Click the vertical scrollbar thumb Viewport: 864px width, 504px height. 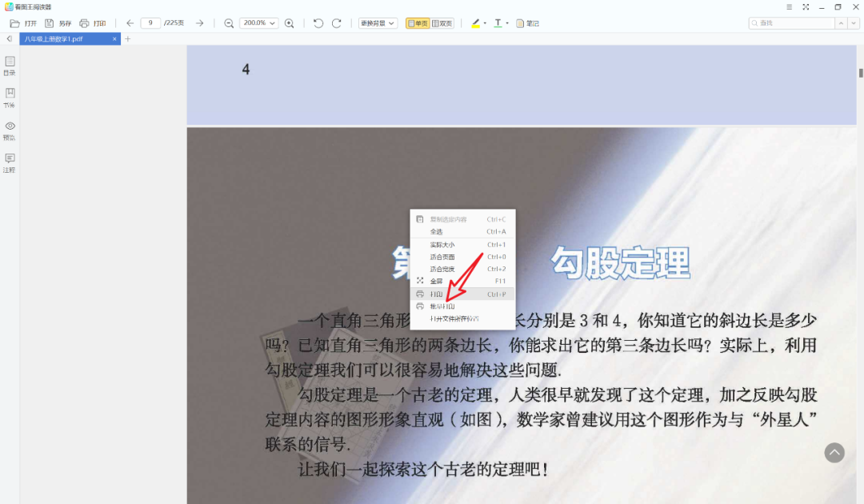[861, 73]
